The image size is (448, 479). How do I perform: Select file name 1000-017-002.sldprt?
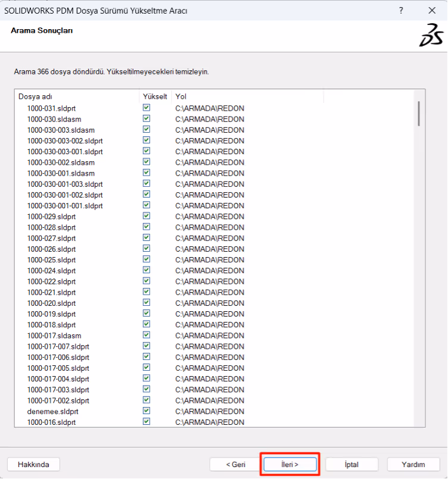point(58,400)
